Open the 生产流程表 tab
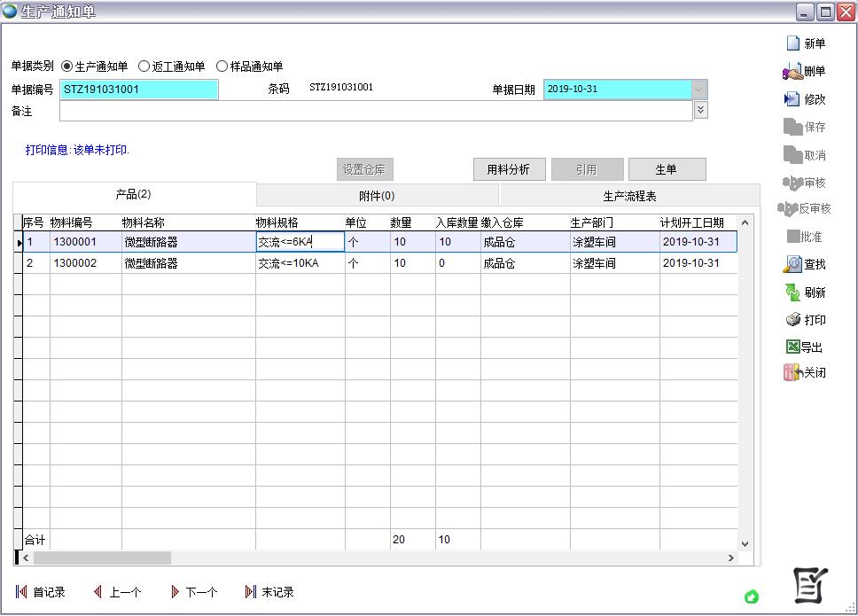Viewport: 858px width, 616px height. coord(629,196)
